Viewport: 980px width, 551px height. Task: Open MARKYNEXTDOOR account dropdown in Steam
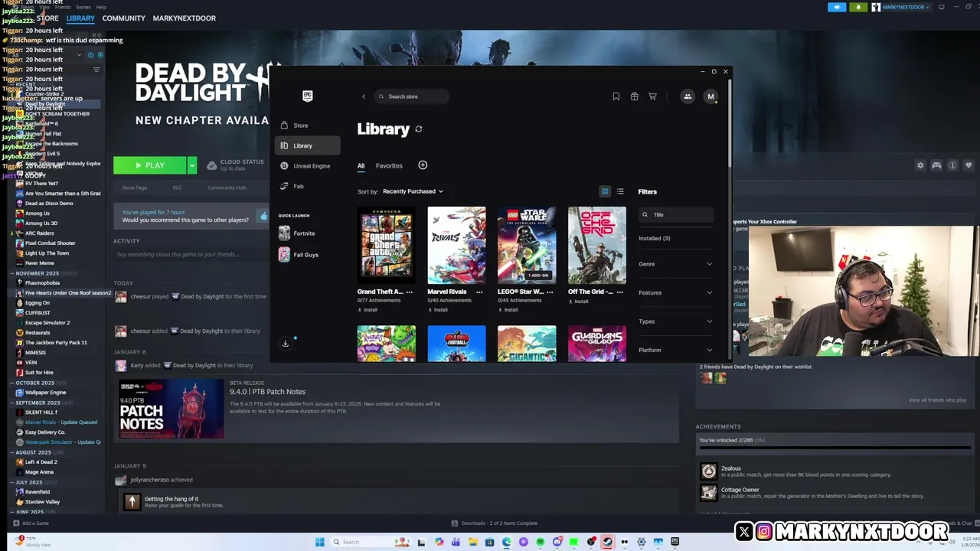click(906, 7)
